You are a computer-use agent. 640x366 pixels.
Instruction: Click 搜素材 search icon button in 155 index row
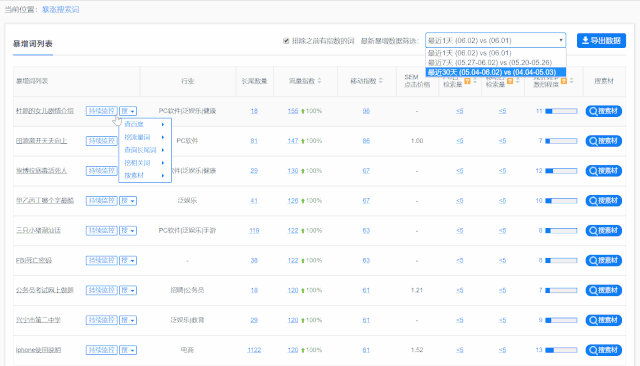[x=603, y=111]
